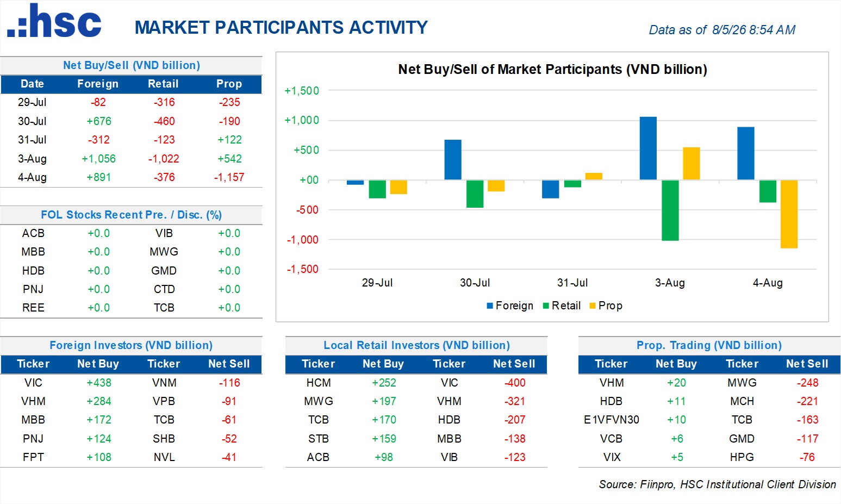Open the Foreign Investors section title

point(131,345)
